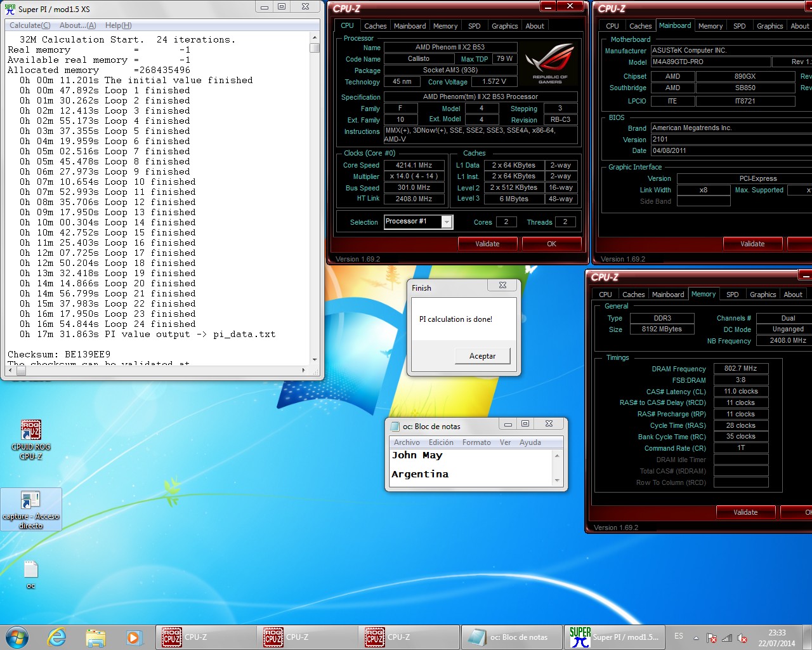Image resolution: width=812 pixels, height=650 pixels.
Task: Open About menu in Super PI
Action: click(x=78, y=25)
